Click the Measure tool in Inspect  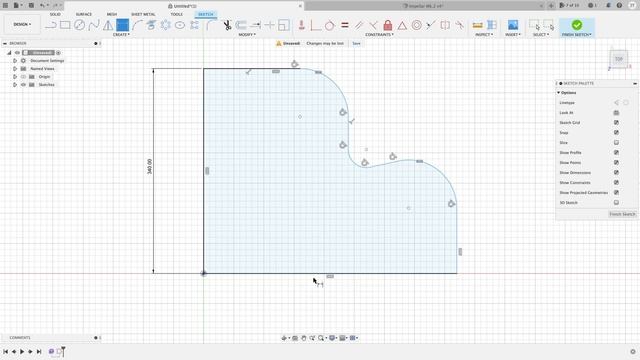click(478, 25)
